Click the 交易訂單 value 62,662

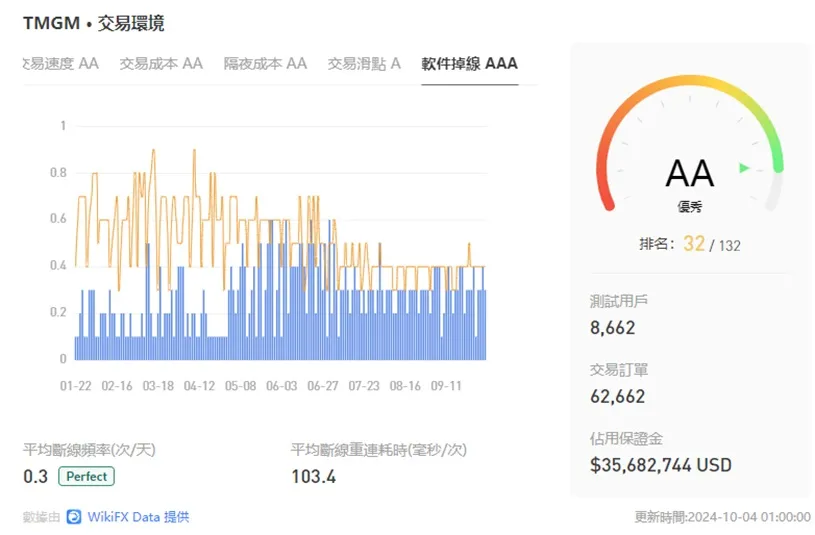tap(617, 397)
